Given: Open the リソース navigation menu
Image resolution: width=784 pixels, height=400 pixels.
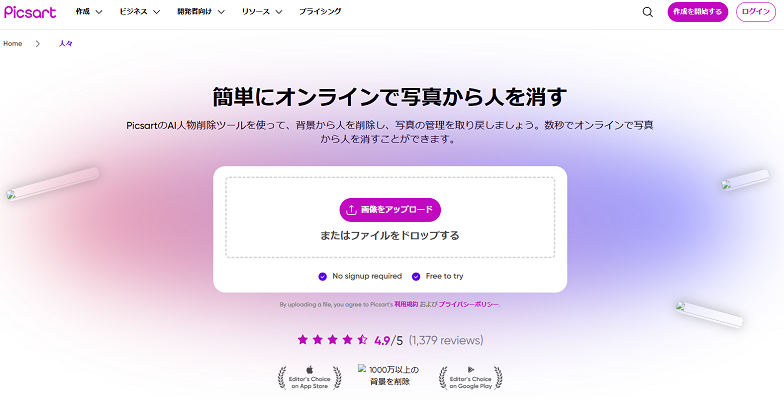Looking at the screenshot, I should (x=262, y=12).
